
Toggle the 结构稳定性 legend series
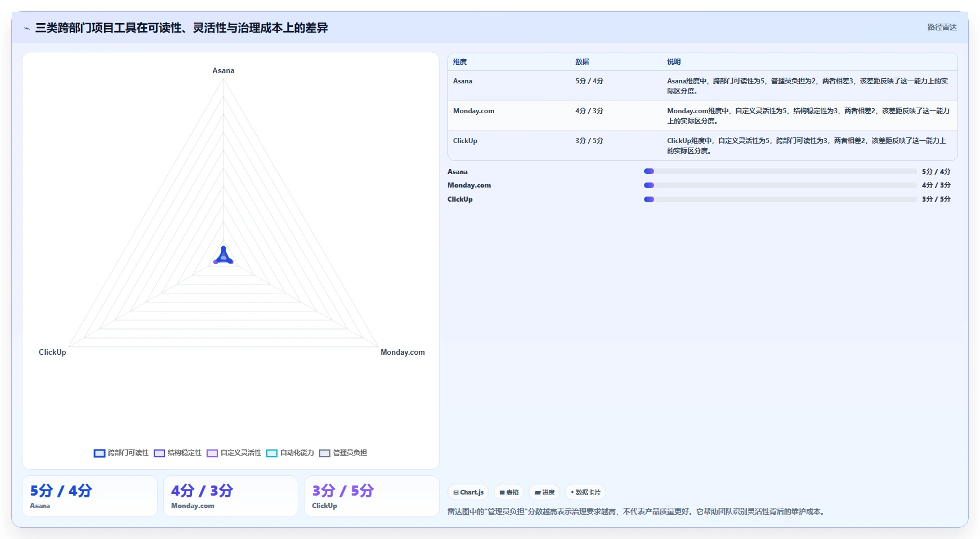click(x=177, y=453)
